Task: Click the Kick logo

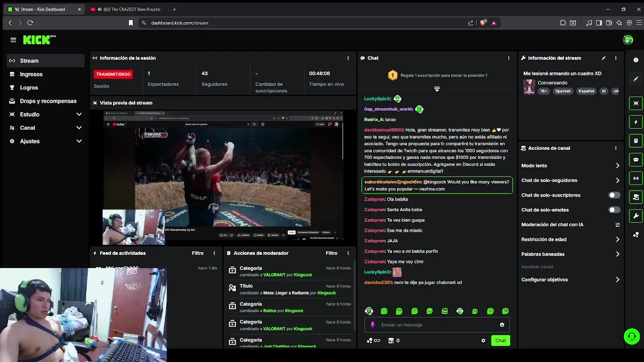Action: point(39,40)
